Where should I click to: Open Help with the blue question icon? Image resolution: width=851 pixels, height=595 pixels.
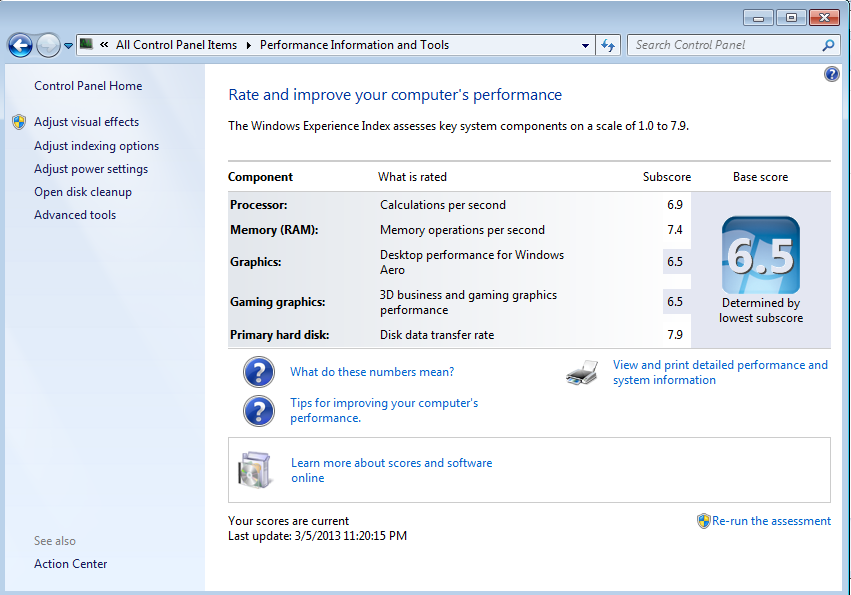click(x=831, y=74)
